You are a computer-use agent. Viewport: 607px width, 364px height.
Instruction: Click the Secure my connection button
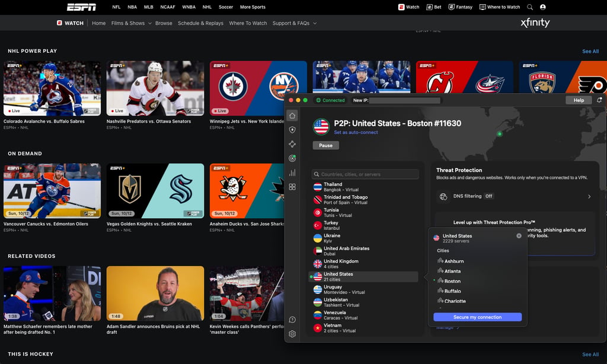[x=477, y=317]
